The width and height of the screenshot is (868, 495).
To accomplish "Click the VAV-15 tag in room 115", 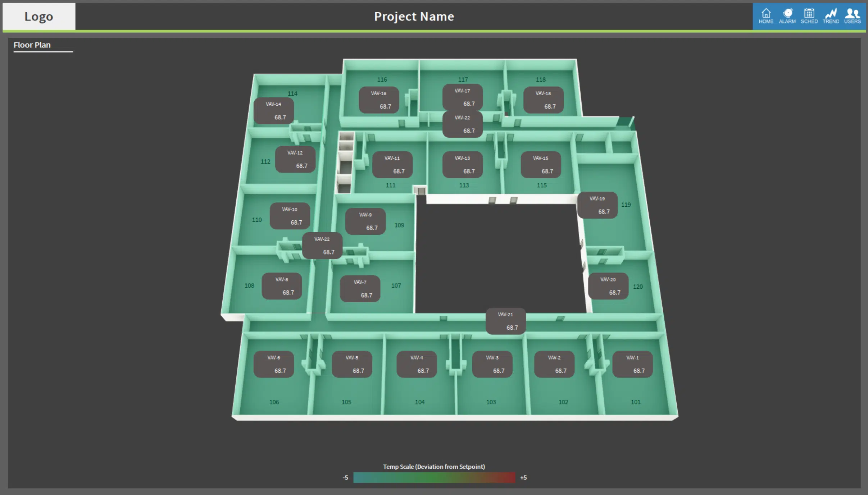I will tap(541, 164).
